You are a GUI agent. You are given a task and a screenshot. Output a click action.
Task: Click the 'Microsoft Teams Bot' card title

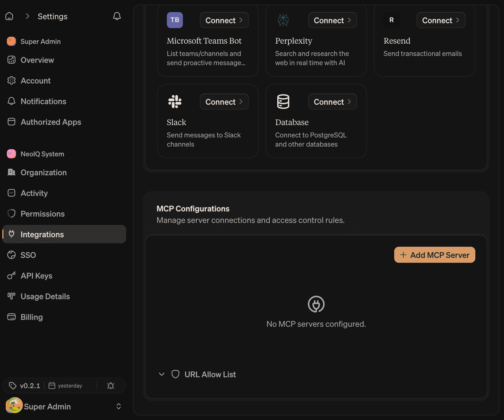(204, 41)
